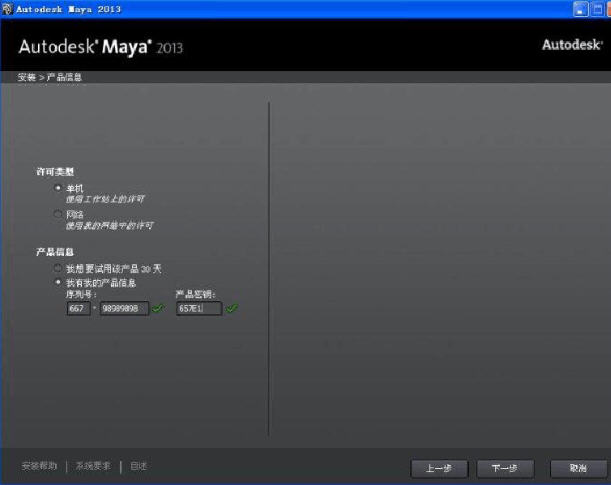Choose the 30-day trial radio option

click(58, 268)
